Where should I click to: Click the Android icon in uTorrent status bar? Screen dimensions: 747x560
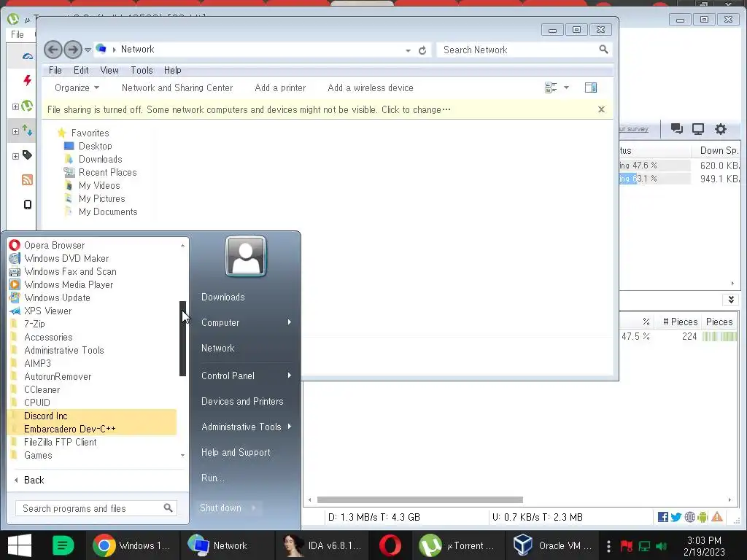(703, 517)
